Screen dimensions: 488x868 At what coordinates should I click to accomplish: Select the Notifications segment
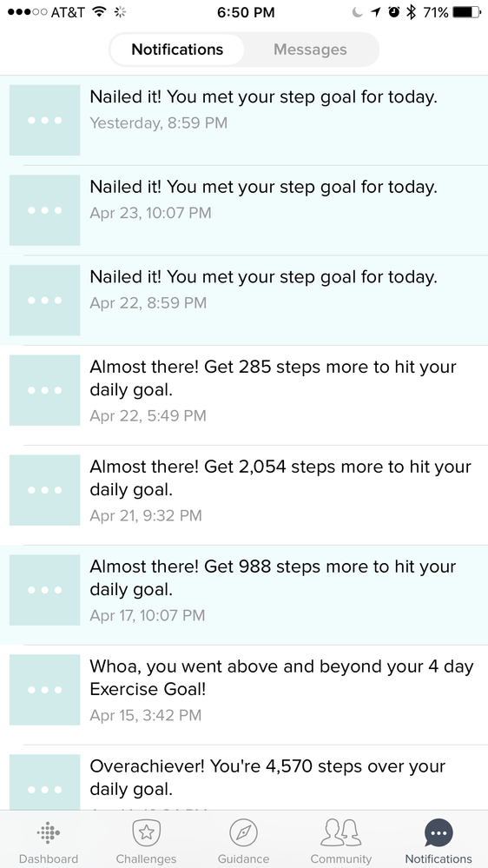tap(177, 50)
